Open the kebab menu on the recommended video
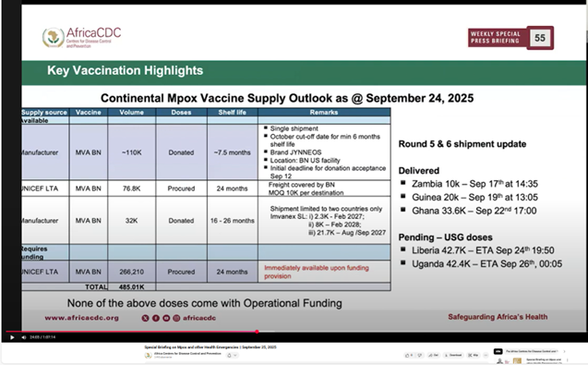This screenshot has width=588, height=365. click(568, 360)
